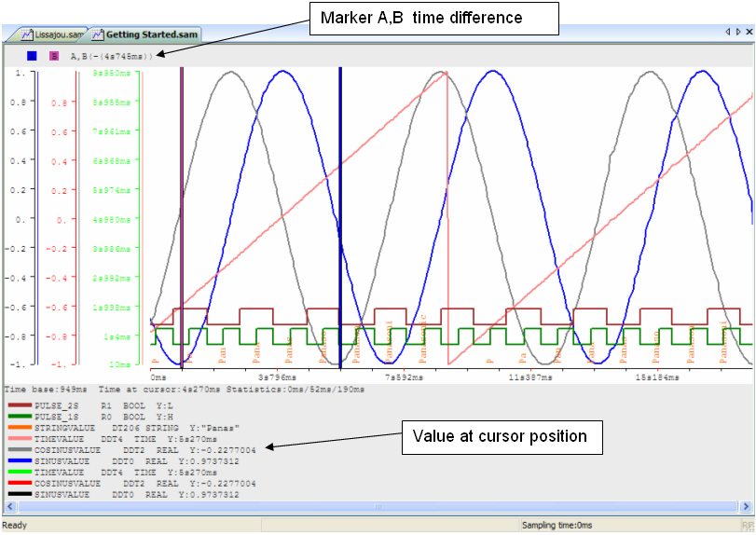This screenshot has width=756, height=535.
Task: Click the horizontal scrollbar right arrow
Action: [x=748, y=508]
